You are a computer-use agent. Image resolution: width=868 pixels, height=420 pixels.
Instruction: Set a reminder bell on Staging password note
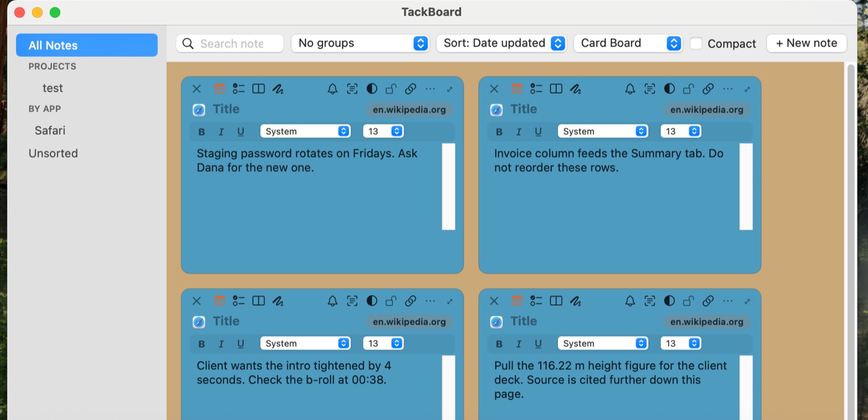coord(332,89)
